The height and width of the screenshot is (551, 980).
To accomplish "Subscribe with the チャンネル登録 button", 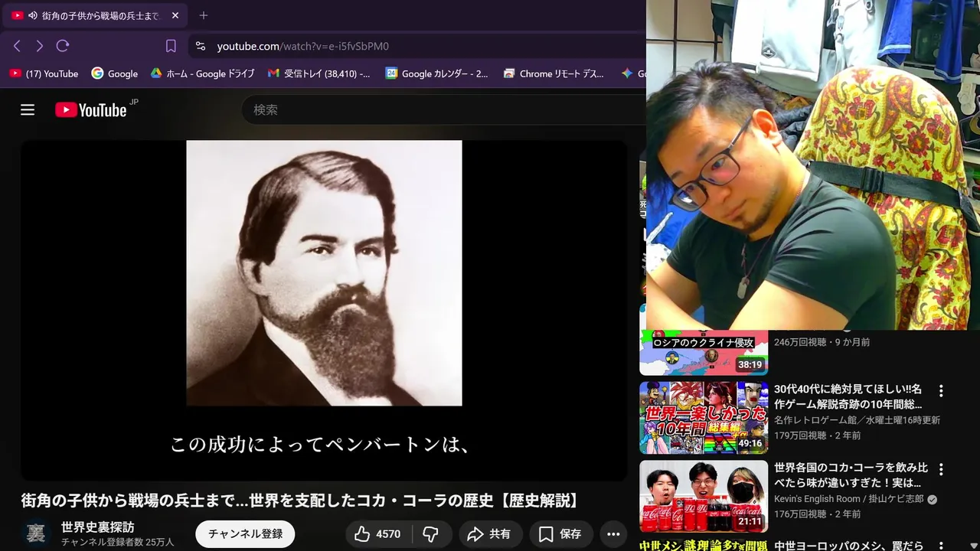I will pyautogui.click(x=245, y=534).
